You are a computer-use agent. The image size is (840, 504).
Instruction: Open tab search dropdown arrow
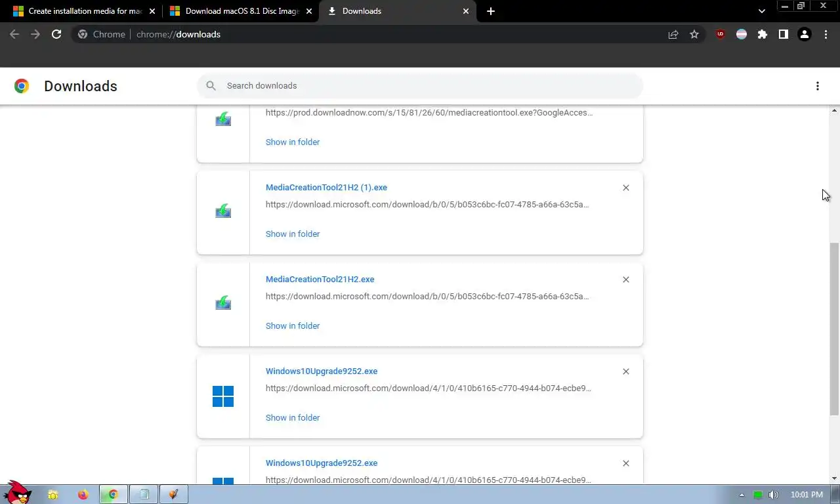762,11
